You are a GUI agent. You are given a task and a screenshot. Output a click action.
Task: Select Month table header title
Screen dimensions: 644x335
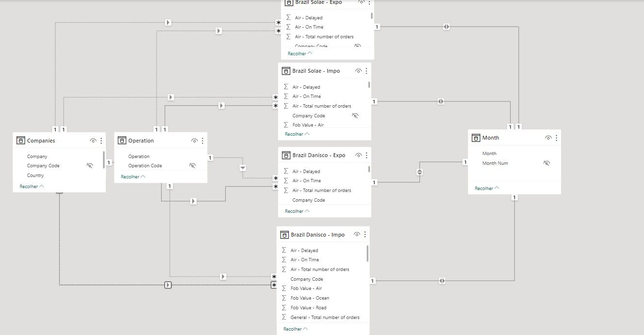pyautogui.click(x=491, y=138)
